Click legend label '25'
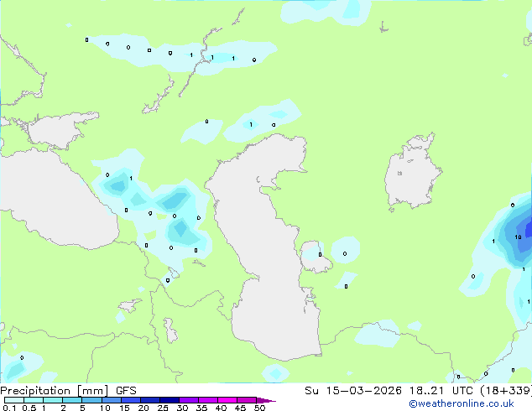Viewport: 532px width, 411px height. point(163,408)
